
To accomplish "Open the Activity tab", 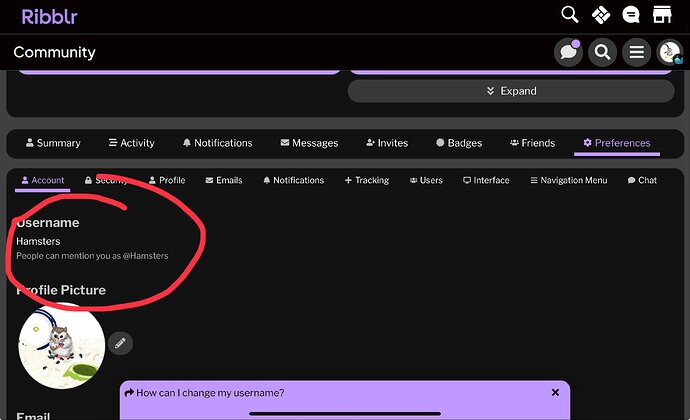I will click(x=131, y=143).
